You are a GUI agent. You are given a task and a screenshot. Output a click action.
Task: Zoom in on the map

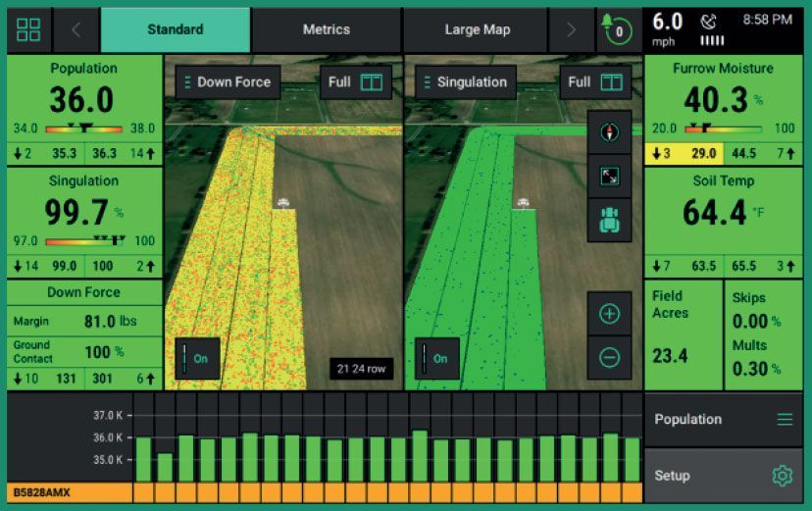[609, 314]
